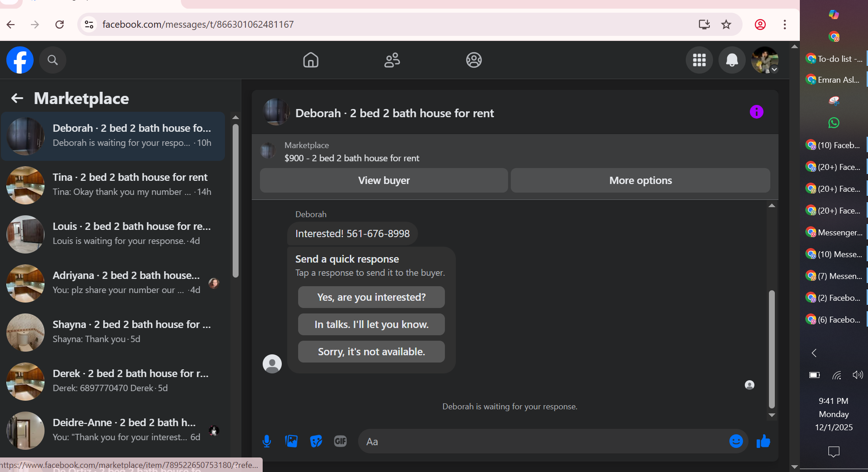Switch to the Messenger... taskbar window
The width and height of the screenshot is (868, 472).
[835, 232]
